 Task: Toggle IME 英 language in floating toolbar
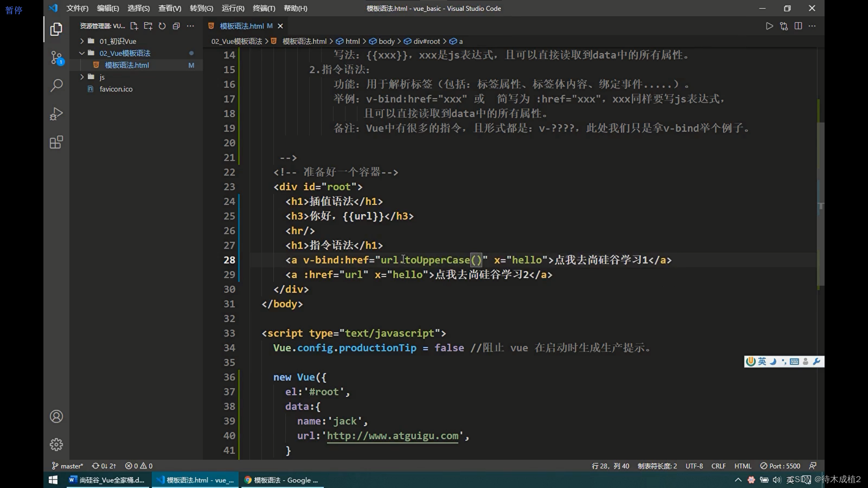(762, 361)
